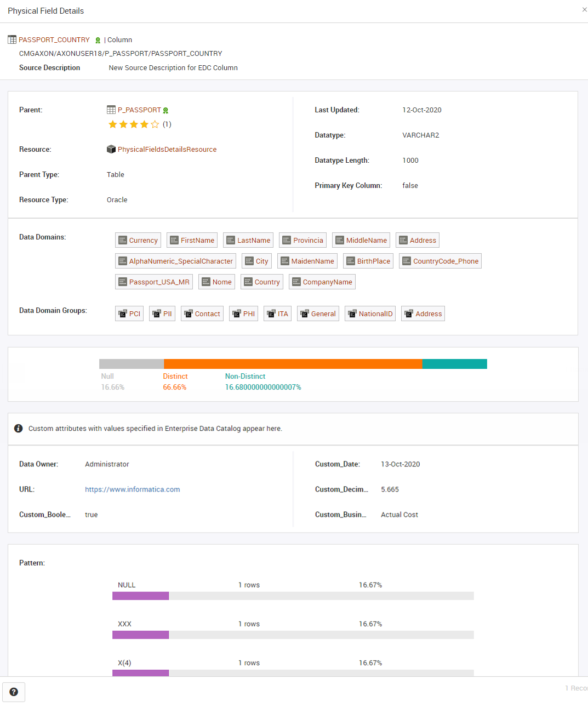Image resolution: width=588 pixels, height=707 pixels.
Task: Open the PASSPORT_COUNTRY column link
Action: pyautogui.click(x=54, y=40)
